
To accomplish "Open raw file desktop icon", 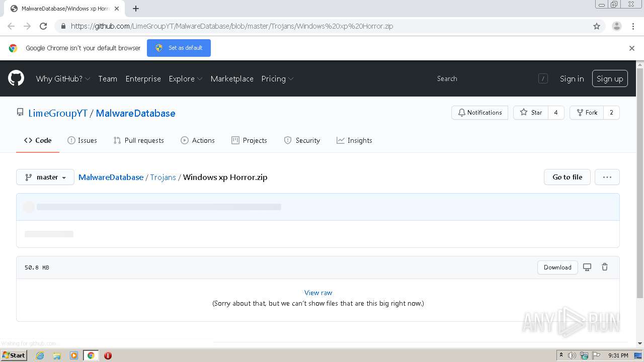I will tap(587, 267).
